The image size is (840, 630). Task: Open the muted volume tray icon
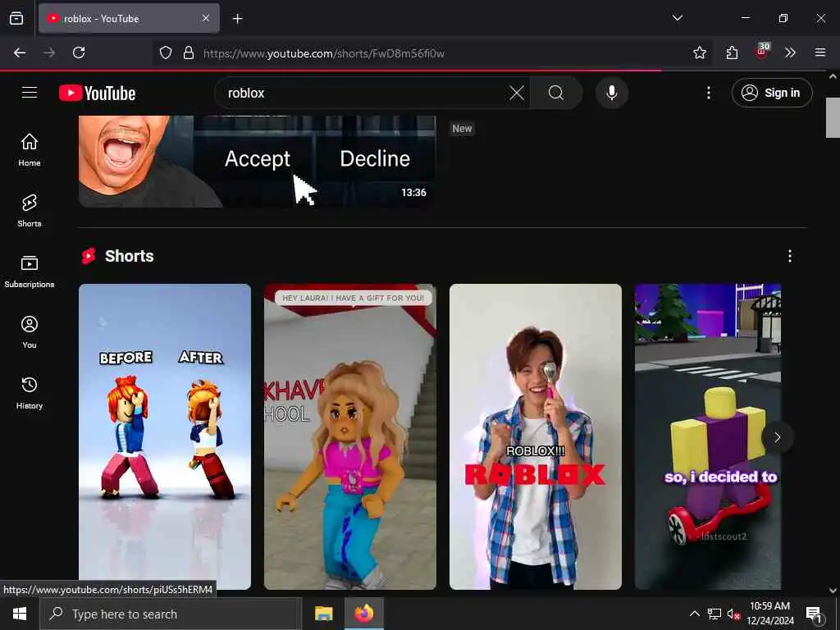[x=733, y=614]
